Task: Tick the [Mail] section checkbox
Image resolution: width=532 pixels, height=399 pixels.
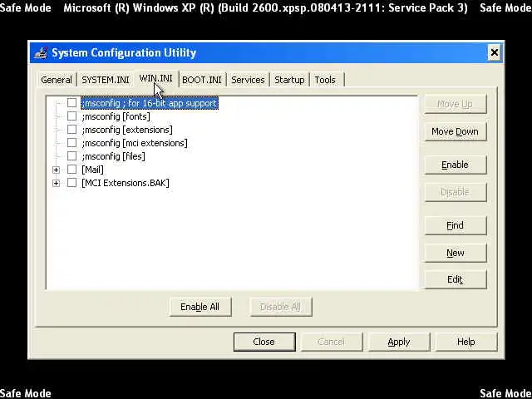Action: tap(71, 169)
